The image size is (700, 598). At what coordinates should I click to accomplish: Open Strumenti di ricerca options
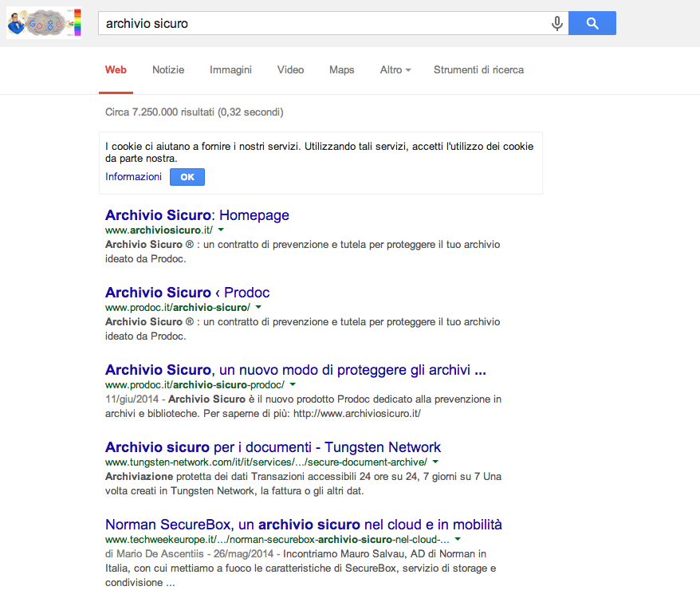478,70
